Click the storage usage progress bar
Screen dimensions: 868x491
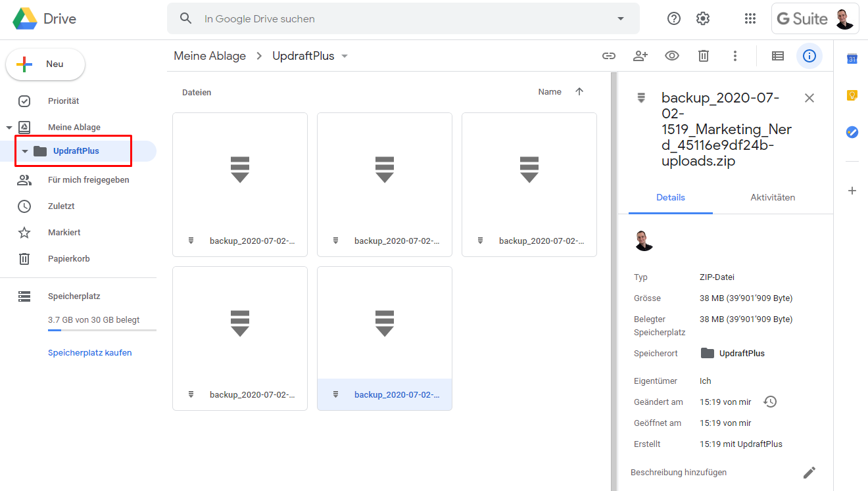[x=102, y=330]
